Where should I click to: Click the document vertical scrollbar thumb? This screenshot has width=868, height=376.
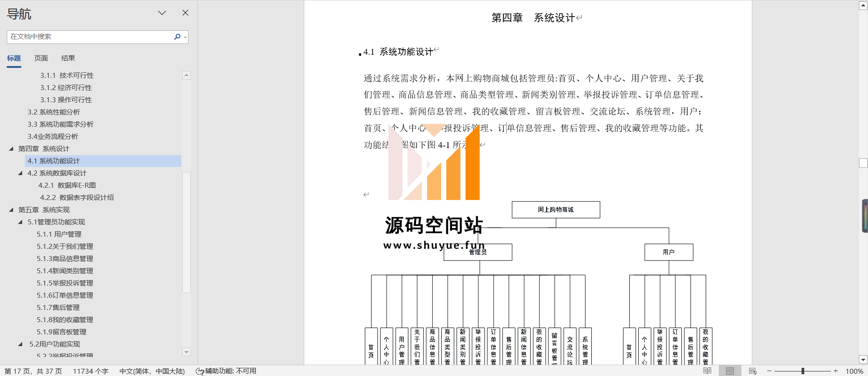[x=863, y=163]
